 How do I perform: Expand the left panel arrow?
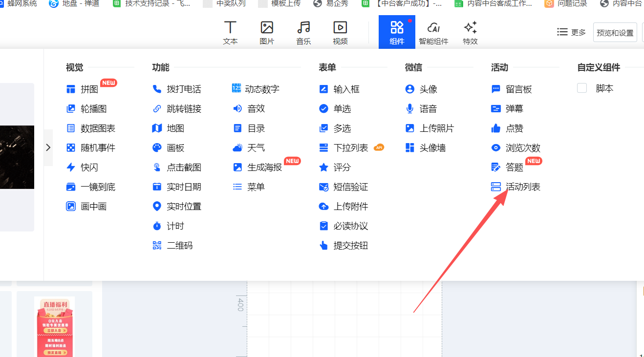[48, 147]
